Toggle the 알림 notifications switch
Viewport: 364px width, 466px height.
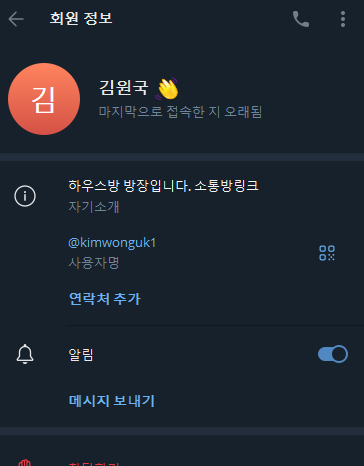[333, 354]
